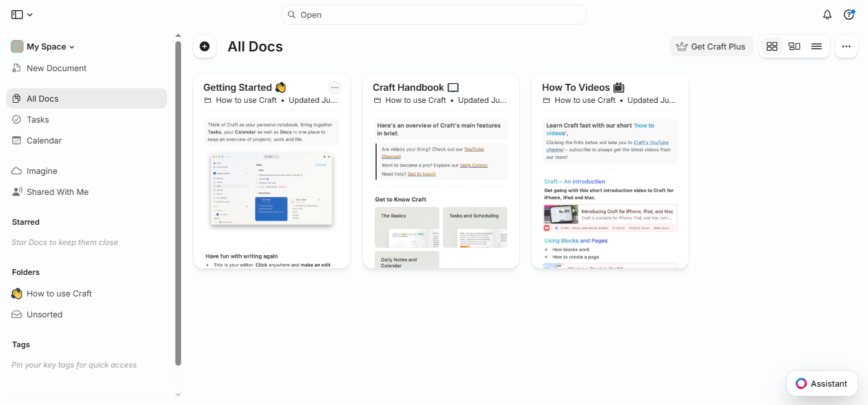
Task: Create a New Document from sidebar
Action: [x=87, y=68]
